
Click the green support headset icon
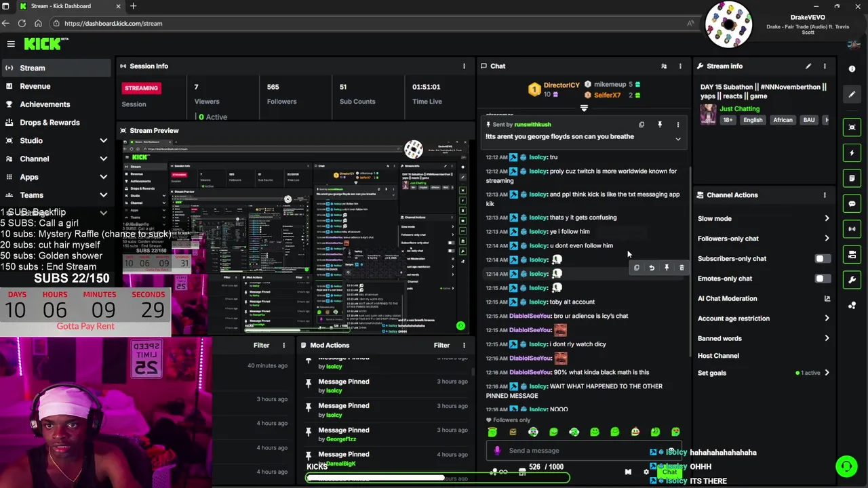tap(846, 466)
